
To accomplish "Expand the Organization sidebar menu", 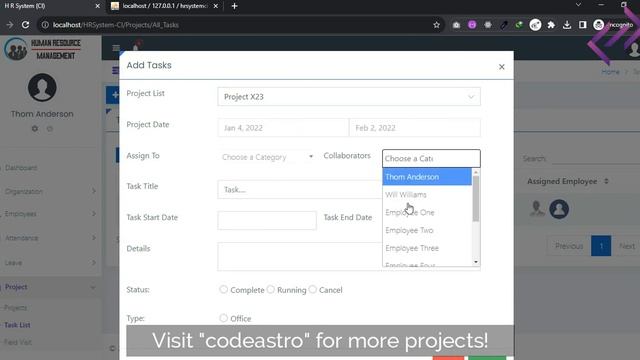I will click(x=50, y=191).
